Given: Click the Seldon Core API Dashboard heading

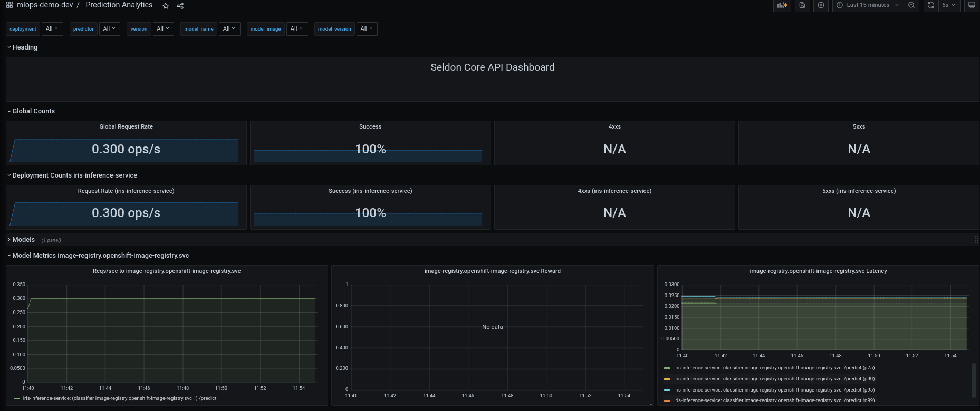Looking at the screenshot, I should 493,67.
